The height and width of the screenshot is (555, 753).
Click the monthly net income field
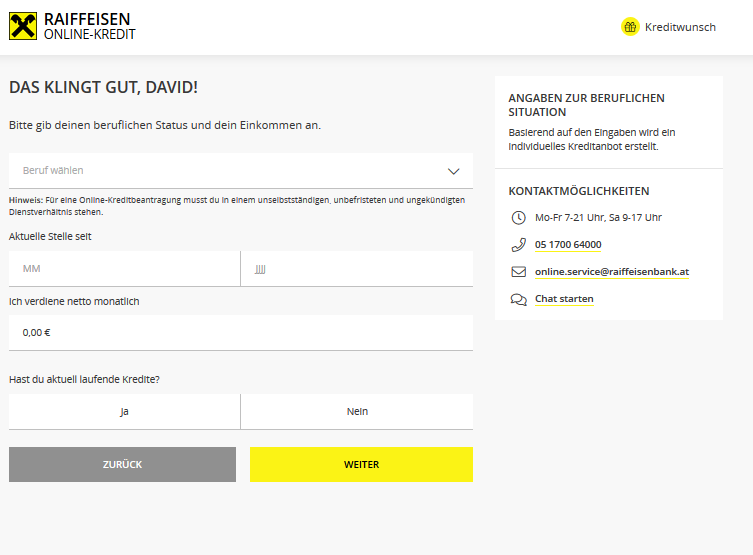click(240, 333)
